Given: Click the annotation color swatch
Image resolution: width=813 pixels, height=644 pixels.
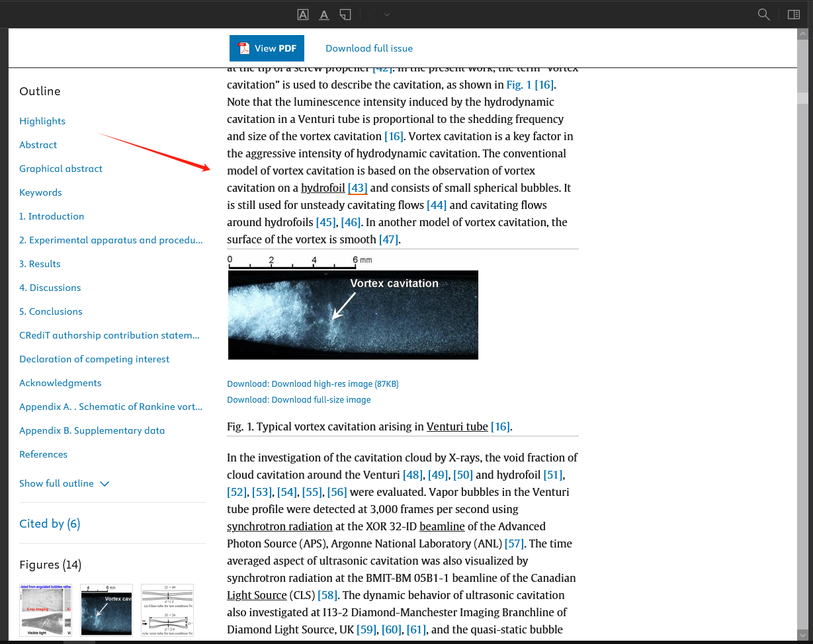Looking at the screenshot, I should pos(374,15).
